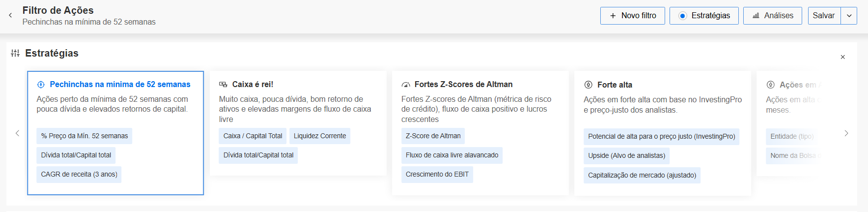Go back using the arrow beside Filtro de Ações

[10, 15]
